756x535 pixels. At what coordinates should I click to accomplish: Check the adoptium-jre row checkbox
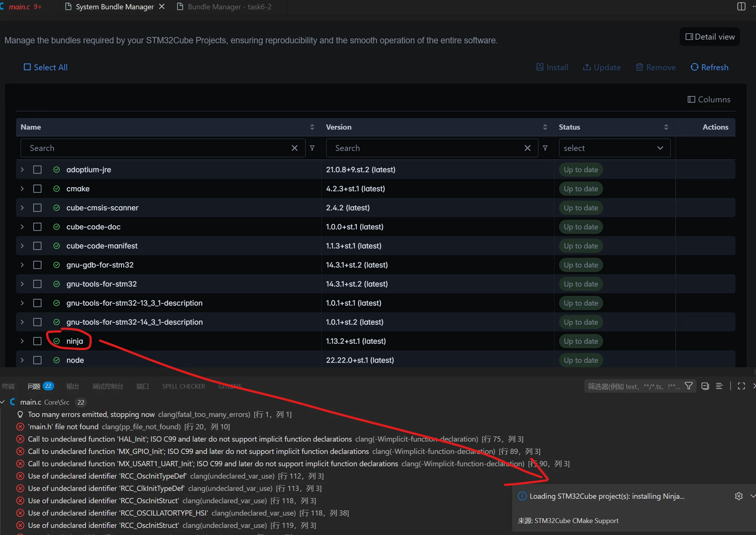coord(37,170)
